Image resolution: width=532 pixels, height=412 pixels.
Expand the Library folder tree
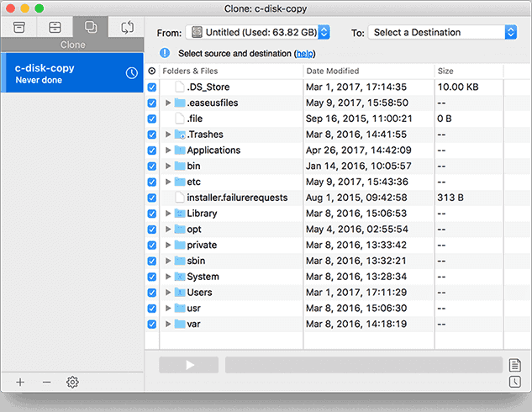pyautogui.click(x=168, y=214)
